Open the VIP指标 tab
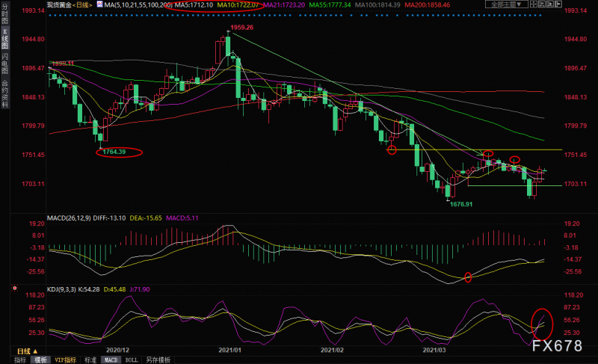Screen dimensions: 598x364 [x=65, y=360]
